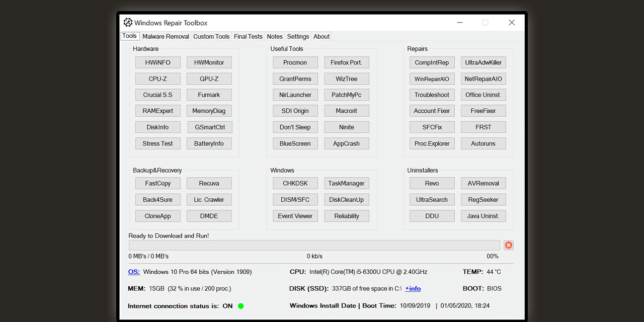Click the download progress bar

point(314,245)
